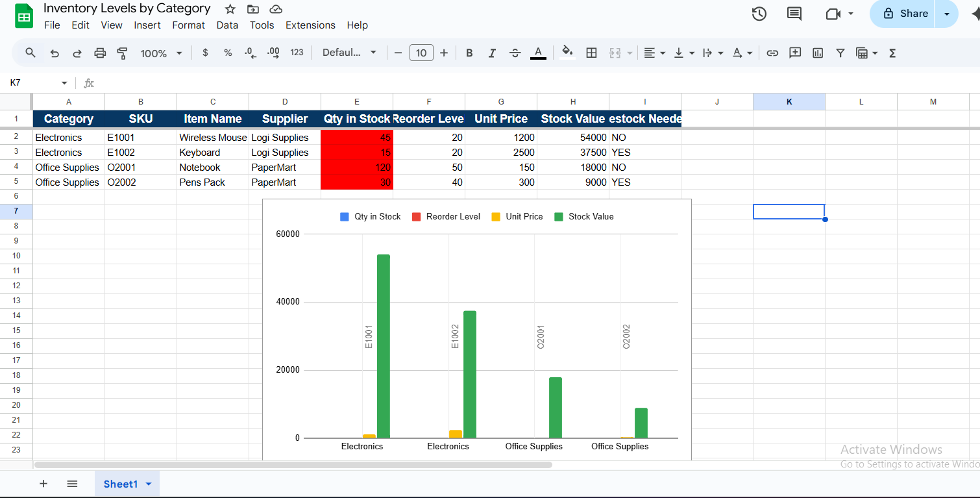Open the print dialog
The width and height of the screenshot is (980, 498).
(x=100, y=53)
